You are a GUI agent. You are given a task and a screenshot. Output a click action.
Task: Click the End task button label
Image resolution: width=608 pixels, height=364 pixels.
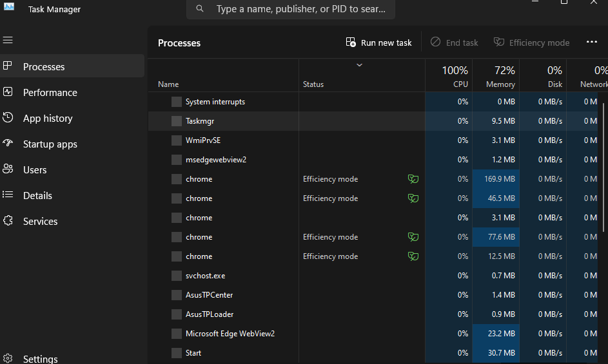click(x=462, y=43)
